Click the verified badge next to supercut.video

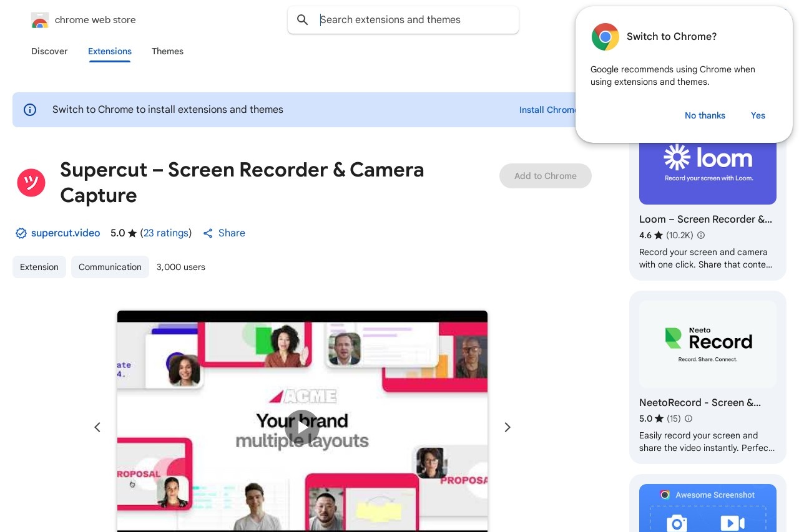(x=21, y=233)
